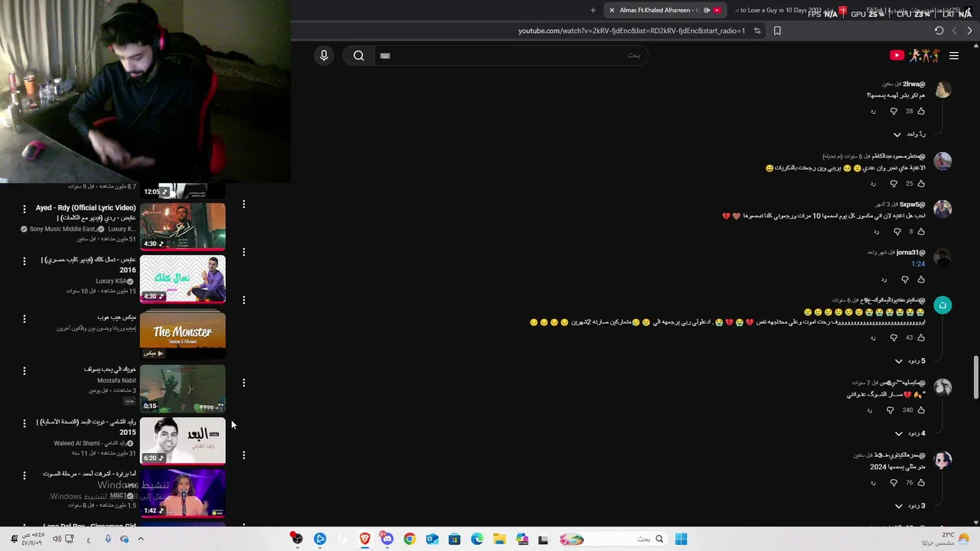Like the @jorna31 comment
Screen dimensions: 980x551
[921, 279]
